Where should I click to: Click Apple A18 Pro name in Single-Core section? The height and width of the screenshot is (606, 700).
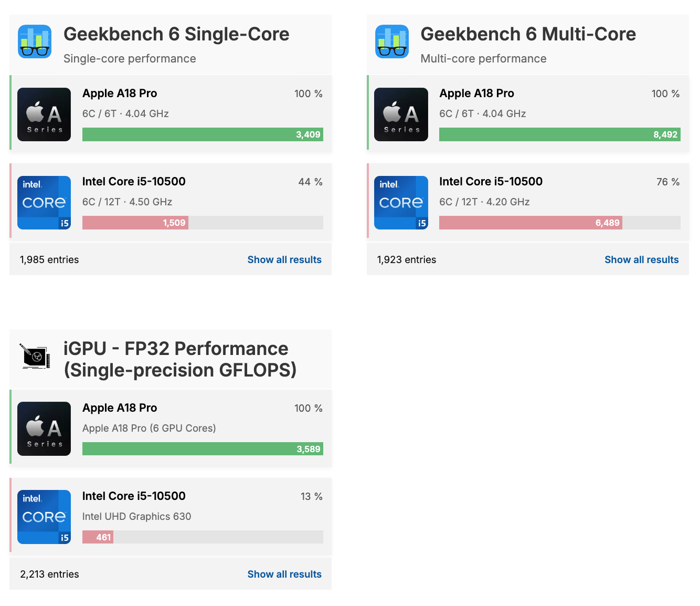click(x=120, y=93)
